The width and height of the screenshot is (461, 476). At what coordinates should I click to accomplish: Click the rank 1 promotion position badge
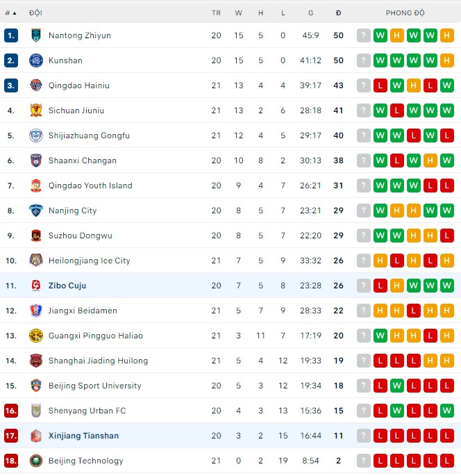pos(10,35)
